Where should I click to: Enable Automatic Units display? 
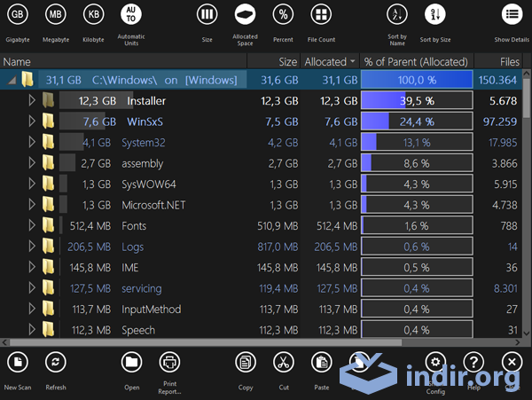click(x=131, y=14)
